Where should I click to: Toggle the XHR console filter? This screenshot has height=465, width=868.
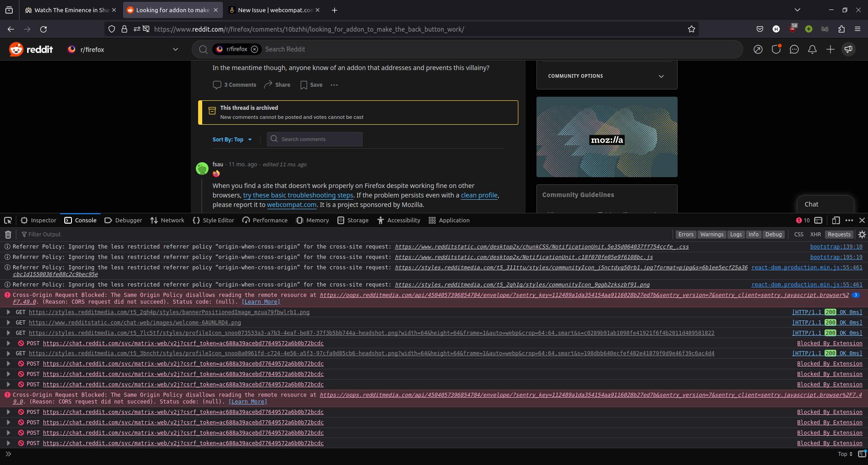point(816,234)
